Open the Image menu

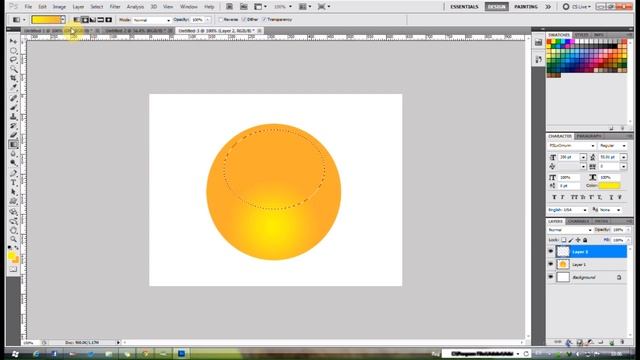[x=59, y=7]
